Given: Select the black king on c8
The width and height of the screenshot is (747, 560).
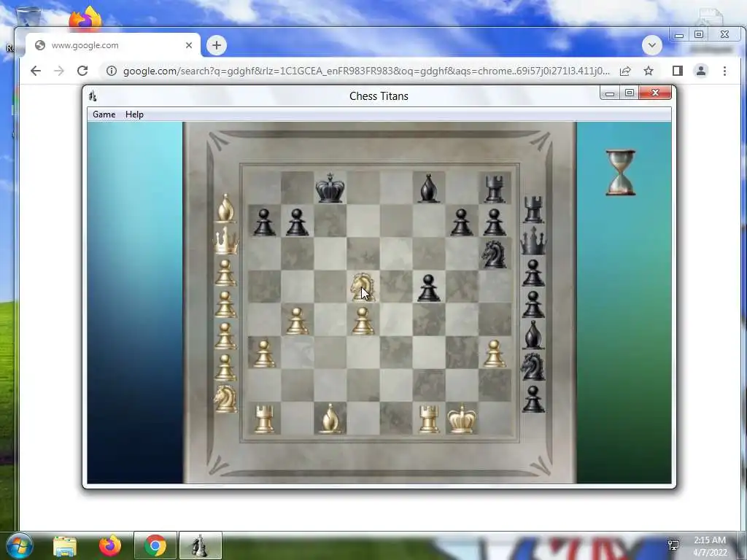Looking at the screenshot, I should click(330, 188).
